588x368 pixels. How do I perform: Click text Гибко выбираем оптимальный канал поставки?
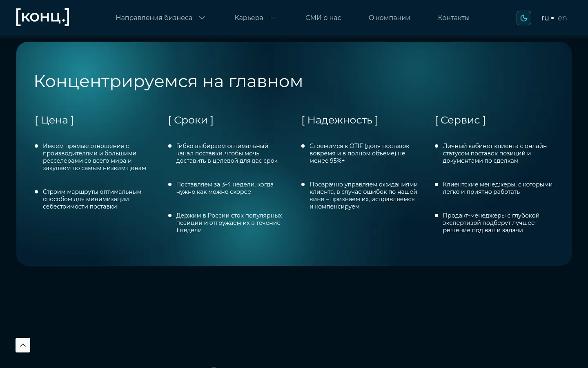[227, 153]
